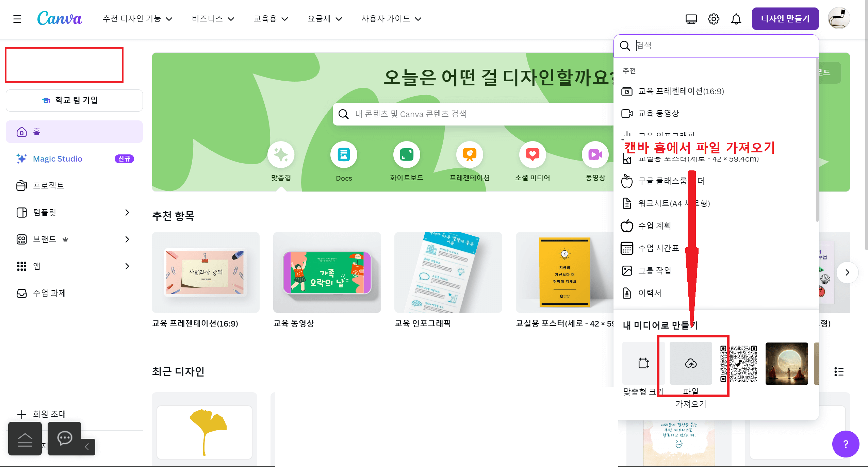
Task: Click the settings gear icon
Action: (714, 19)
